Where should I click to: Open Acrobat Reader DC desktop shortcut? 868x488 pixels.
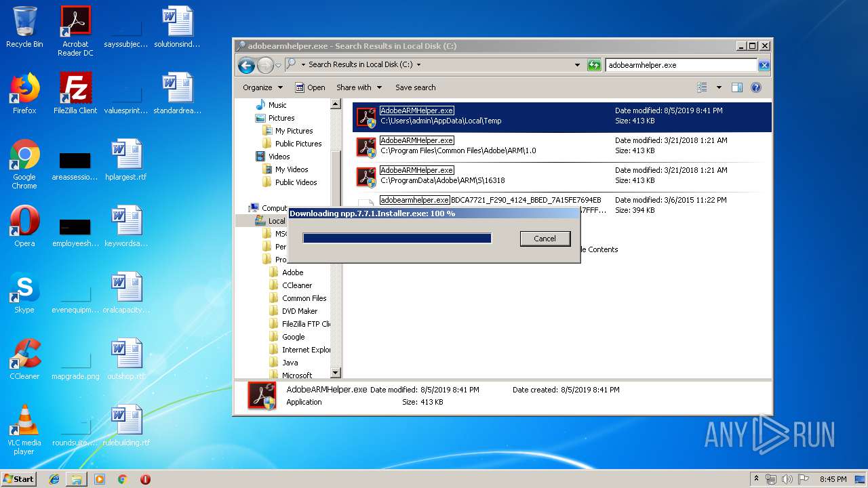click(x=75, y=31)
